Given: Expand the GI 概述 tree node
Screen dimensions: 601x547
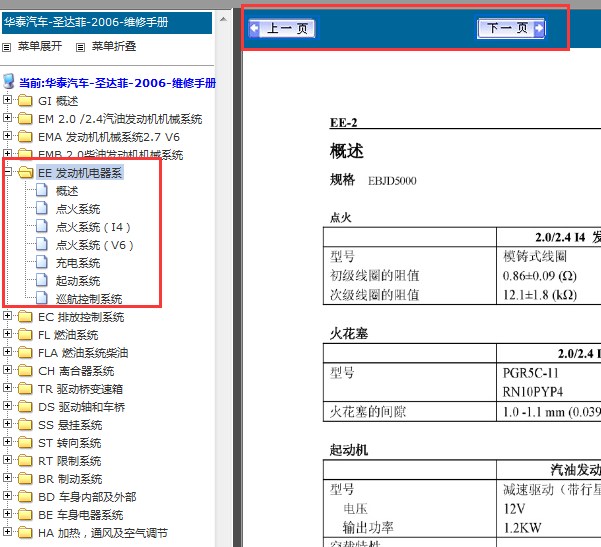Looking at the screenshot, I should tap(7, 100).
